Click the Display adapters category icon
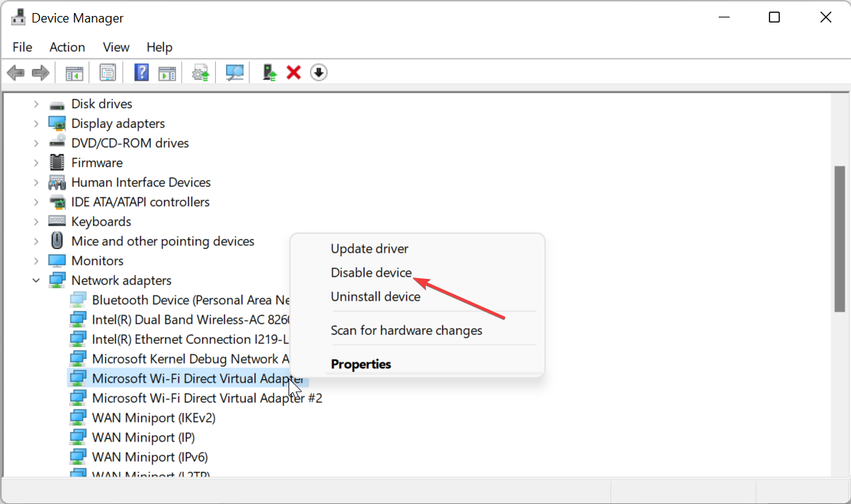 click(x=57, y=123)
